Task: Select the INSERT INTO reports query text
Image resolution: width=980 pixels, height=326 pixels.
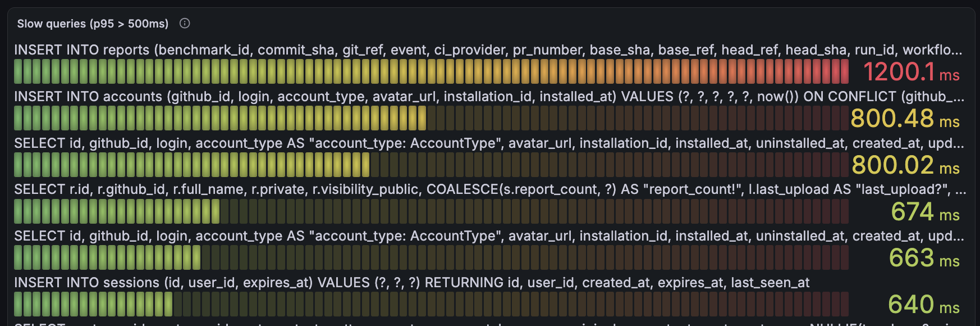Action: tap(489, 50)
